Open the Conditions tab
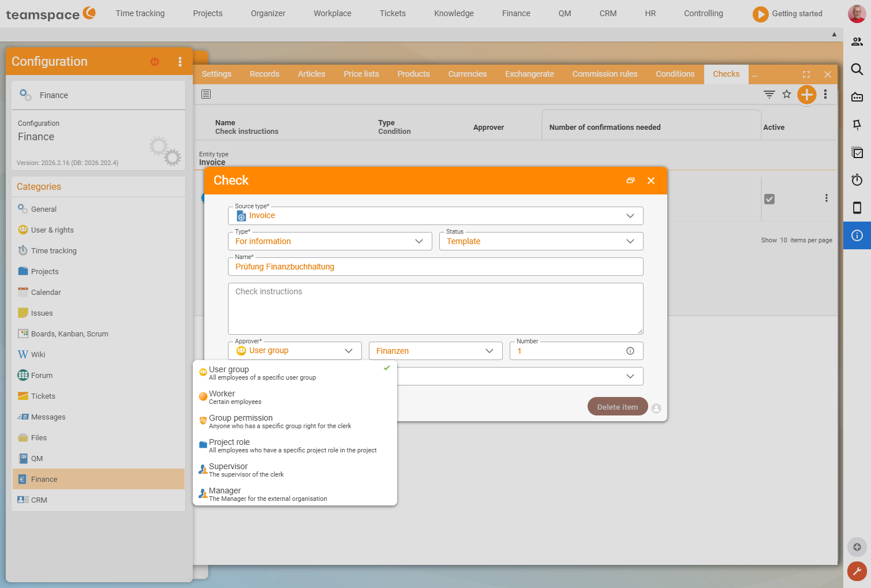Image resolution: width=871 pixels, height=588 pixels. [675, 74]
